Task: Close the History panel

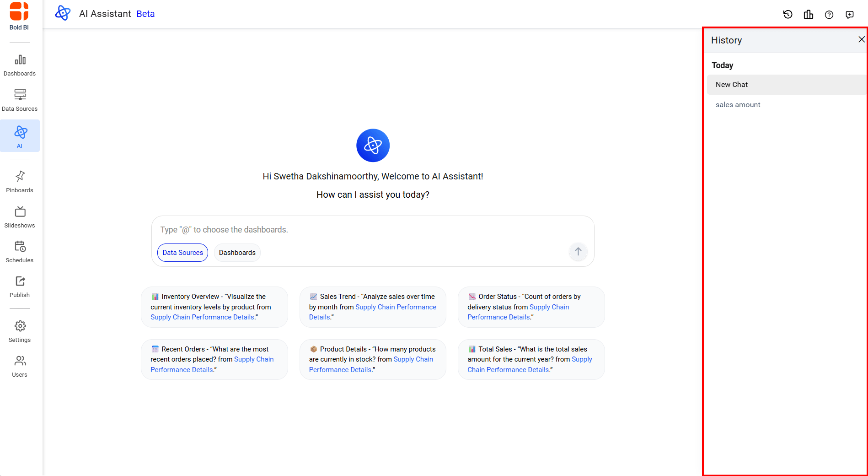Action: (861, 39)
